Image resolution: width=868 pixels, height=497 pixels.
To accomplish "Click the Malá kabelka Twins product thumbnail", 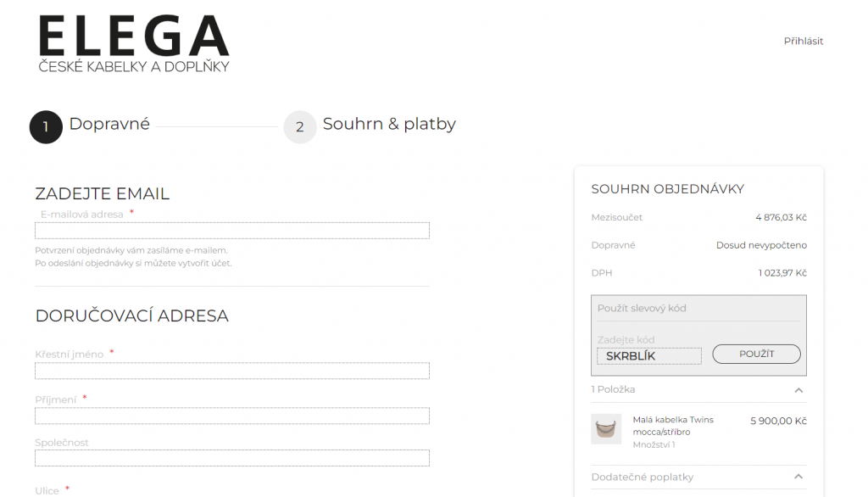I will [606, 429].
